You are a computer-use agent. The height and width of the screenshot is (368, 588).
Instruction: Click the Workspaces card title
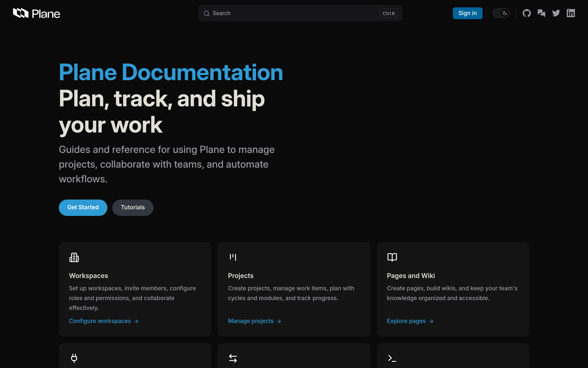(x=88, y=276)
